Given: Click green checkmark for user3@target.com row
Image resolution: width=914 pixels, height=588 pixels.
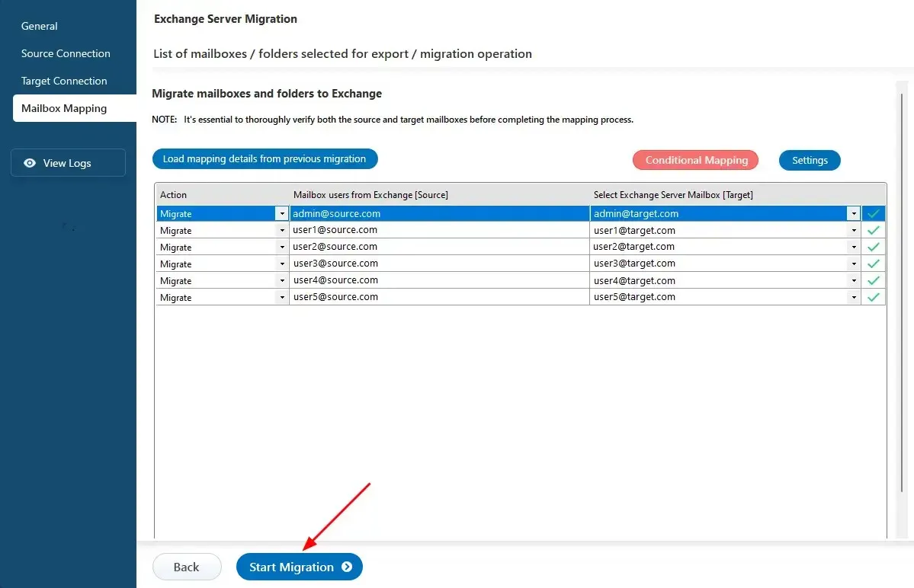Looking at the screenshot, I should pyautogui.click(x=873, y=264).
